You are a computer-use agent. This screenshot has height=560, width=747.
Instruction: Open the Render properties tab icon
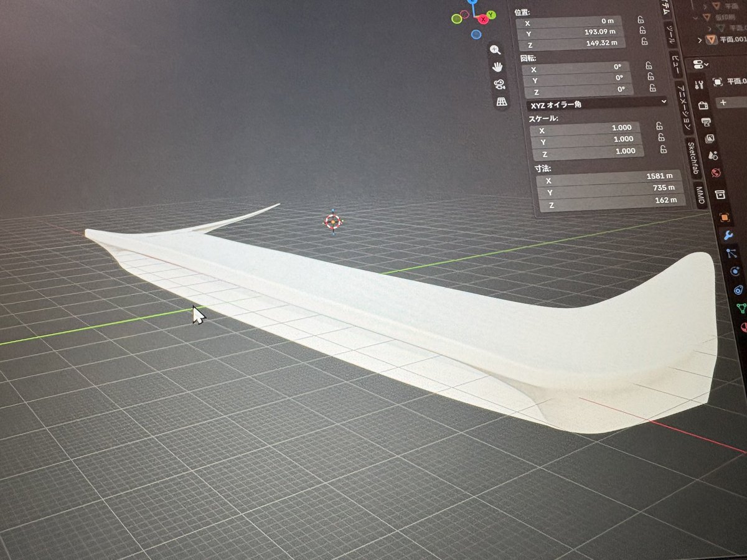coord(703,106)
